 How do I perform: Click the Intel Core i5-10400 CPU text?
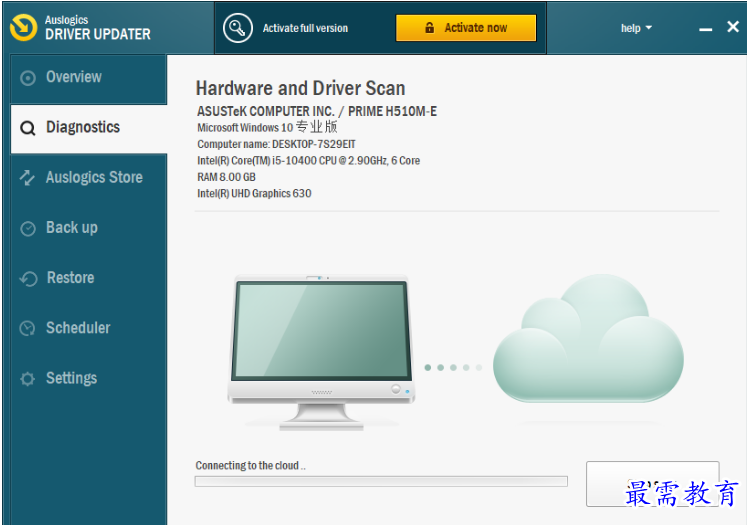click(309, 161)
